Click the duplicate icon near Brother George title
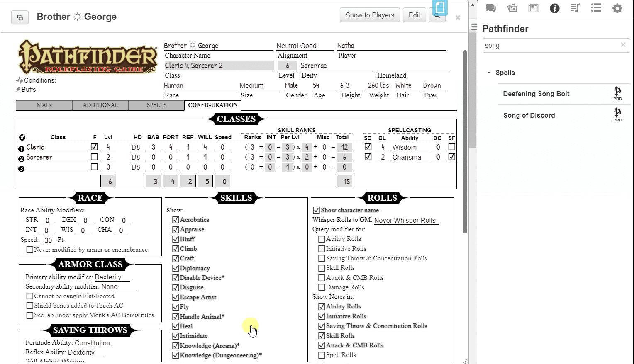Image resolution: width=634 pixels, height=364 pixels. [x=20, y=17]
